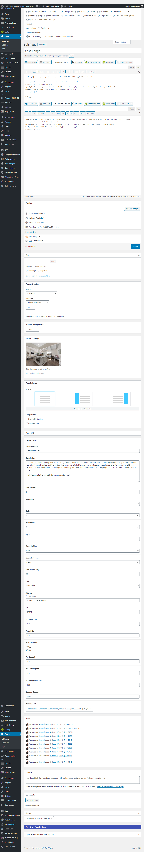This screenshot has height=868, width=144.
Task: Remove the Booking Link with the X icon
Action: click(x=90, y=709)
